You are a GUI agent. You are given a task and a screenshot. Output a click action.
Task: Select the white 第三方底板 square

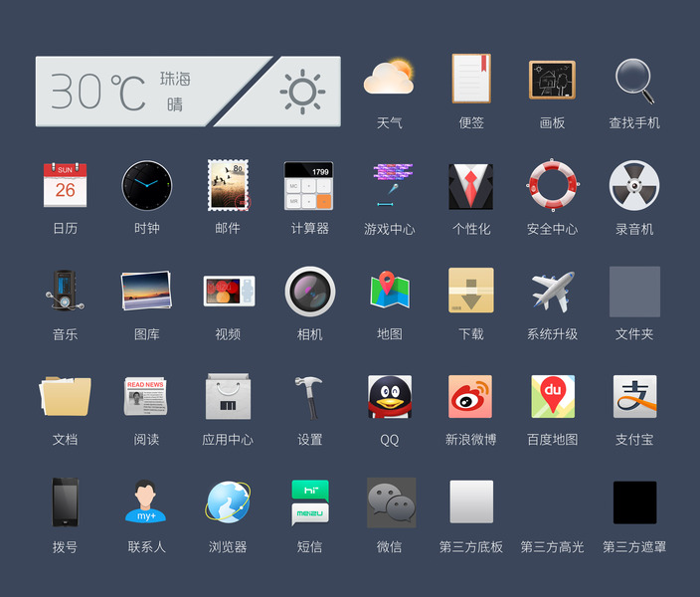pos(471,501)
